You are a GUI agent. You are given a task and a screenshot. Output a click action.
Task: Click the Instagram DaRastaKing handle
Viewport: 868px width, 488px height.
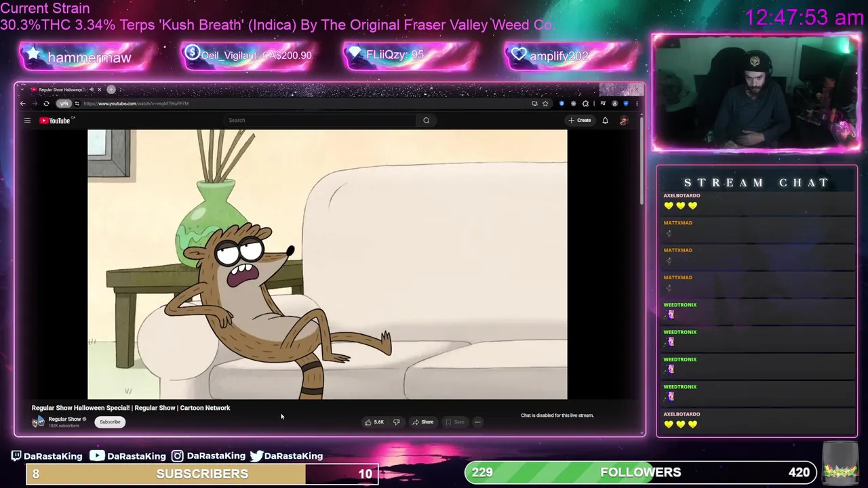pyautogui.click(x=209, y=456)
